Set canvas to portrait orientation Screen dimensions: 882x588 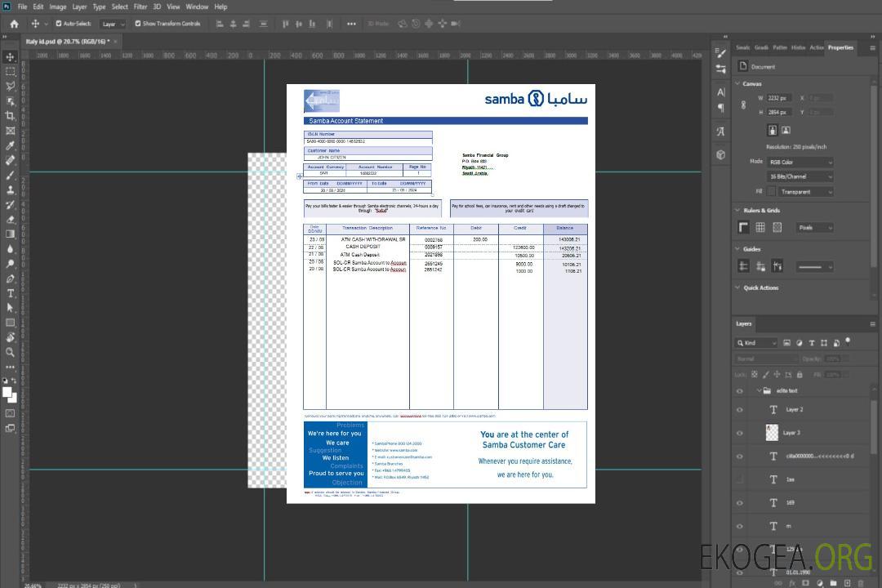(x=773, y=130)
